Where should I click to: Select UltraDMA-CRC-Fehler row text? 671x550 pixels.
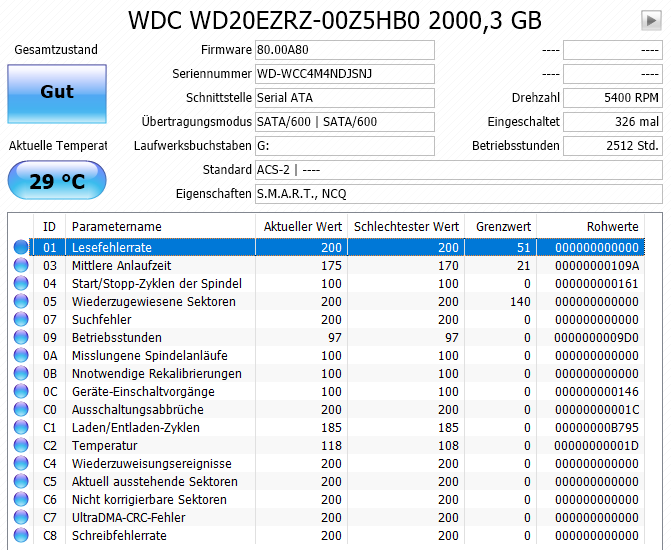point(128,517)
